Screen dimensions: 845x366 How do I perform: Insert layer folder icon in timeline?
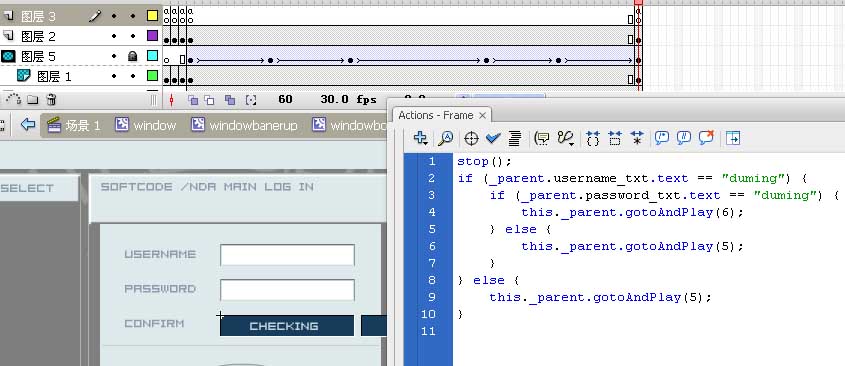(33, 100)
